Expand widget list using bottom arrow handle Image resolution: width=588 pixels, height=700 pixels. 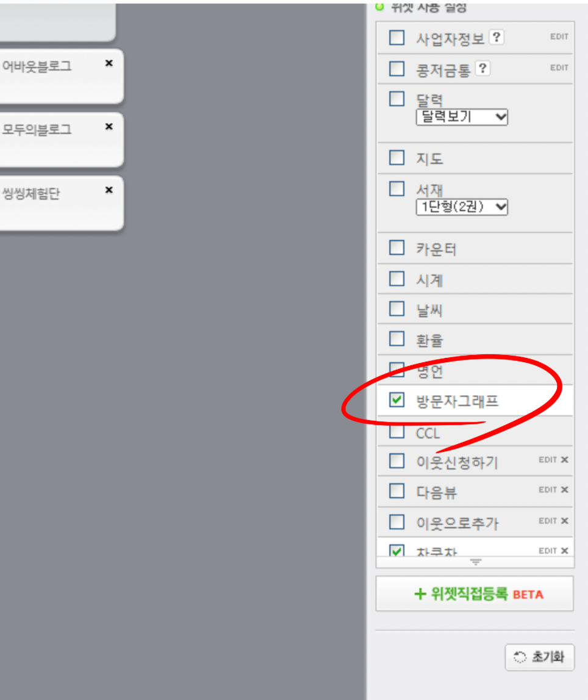[476, 562]
